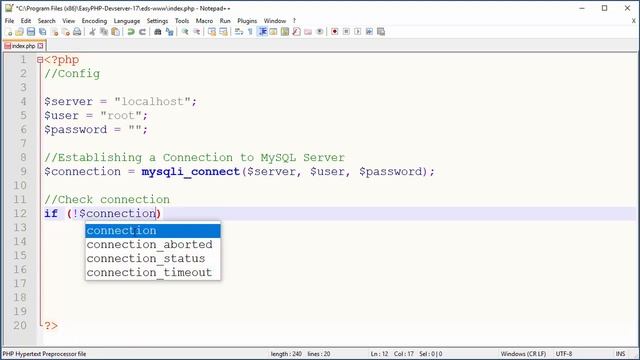Select the index.php document tab
Screen dimensions: 640x360
[23, 46]
